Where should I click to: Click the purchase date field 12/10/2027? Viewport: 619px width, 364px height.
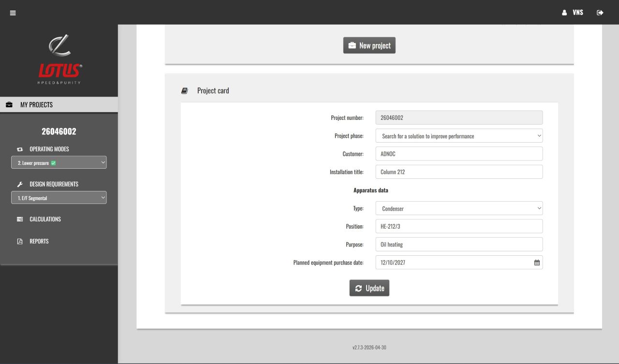459,262
